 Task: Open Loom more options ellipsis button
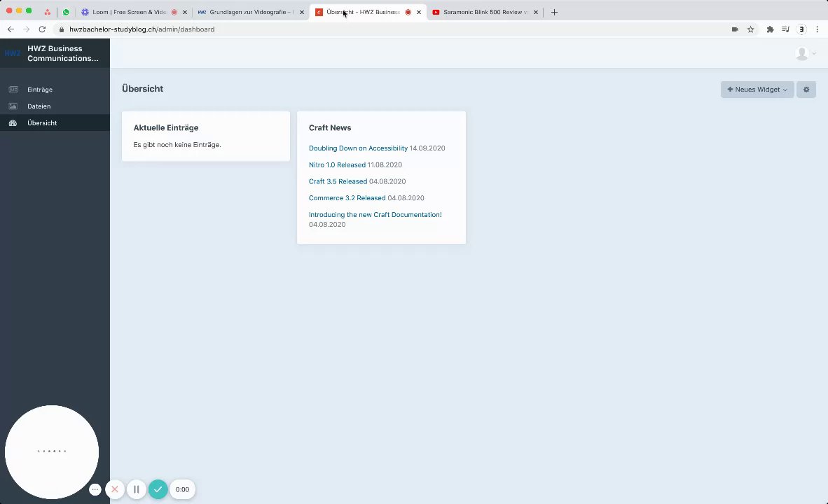coord(95,490)
